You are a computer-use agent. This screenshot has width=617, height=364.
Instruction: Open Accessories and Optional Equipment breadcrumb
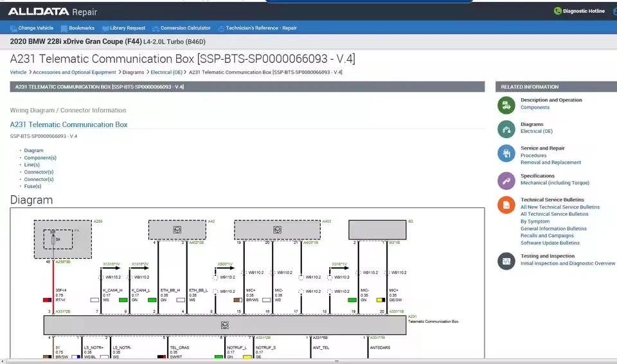[x=75, y=73]
